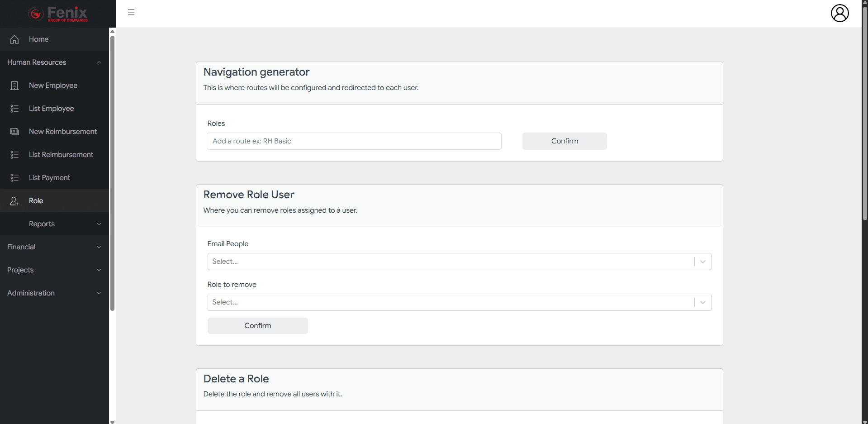Image resolution: width=868 pixels, height=424 pixels.
Task: Click Role to remove chevron arrow
Action: (x=703, y=302)
